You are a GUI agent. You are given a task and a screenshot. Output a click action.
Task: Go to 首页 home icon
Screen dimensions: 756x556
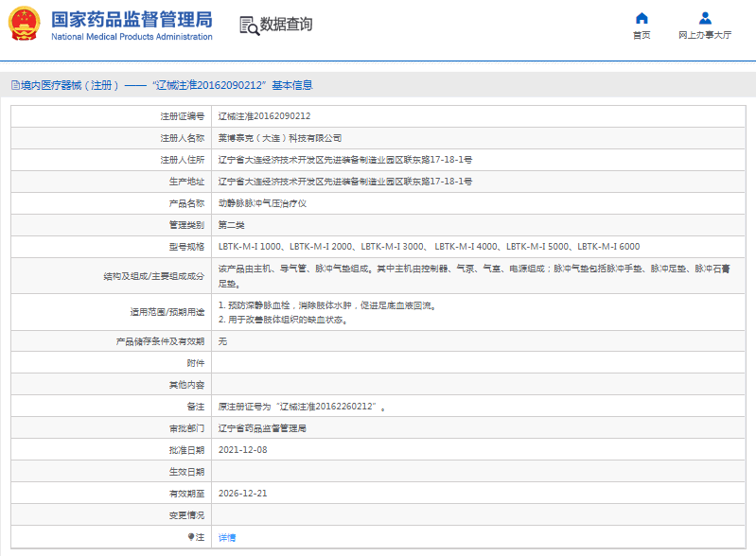(x=642, y=18)
